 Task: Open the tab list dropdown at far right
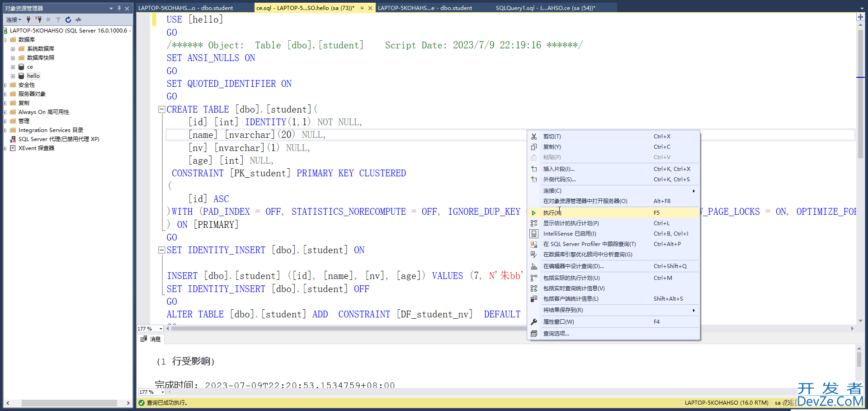point(862,8)
